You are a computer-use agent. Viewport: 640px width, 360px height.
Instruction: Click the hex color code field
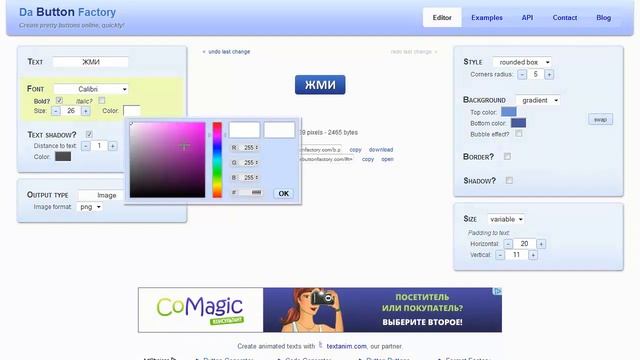(x=251, y=192)
